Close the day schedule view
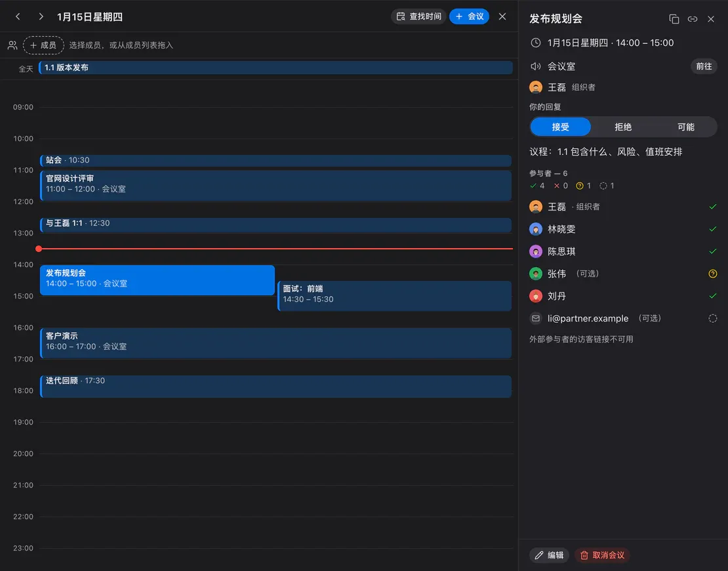728x571 pixels. pyautogui.click(x=502, y=16)
